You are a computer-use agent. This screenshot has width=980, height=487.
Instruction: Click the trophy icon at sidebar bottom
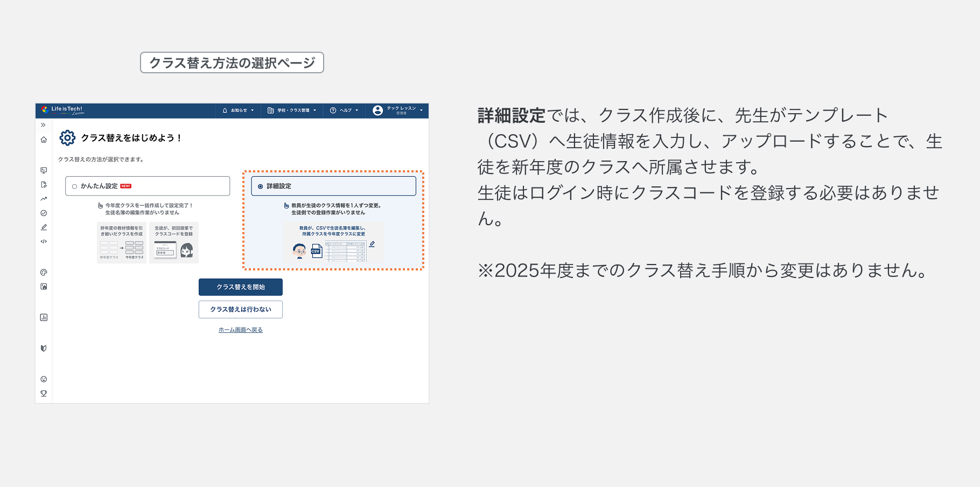(44, 393)
